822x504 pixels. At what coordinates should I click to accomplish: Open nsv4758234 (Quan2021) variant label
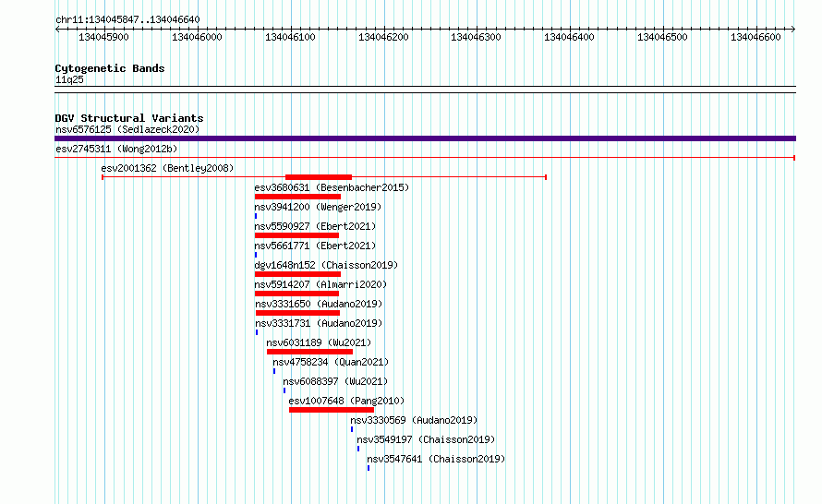pyautogui.click(x=331, y=362)
